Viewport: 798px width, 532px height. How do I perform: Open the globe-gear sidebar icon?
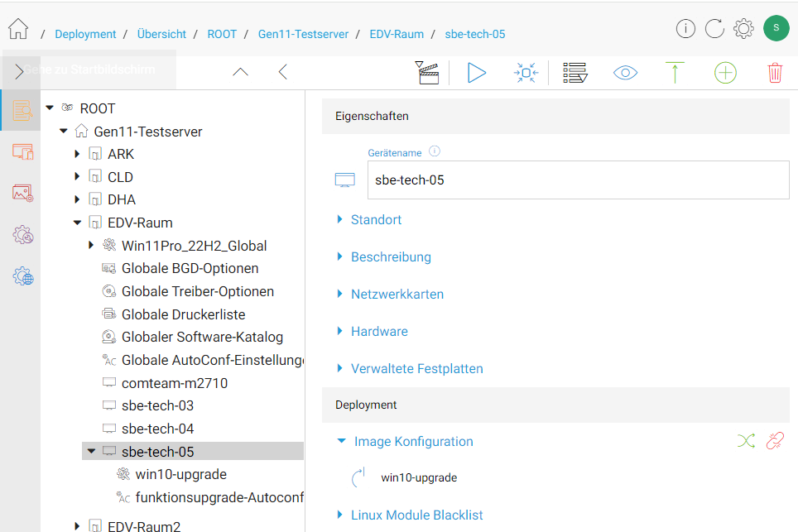22,276
